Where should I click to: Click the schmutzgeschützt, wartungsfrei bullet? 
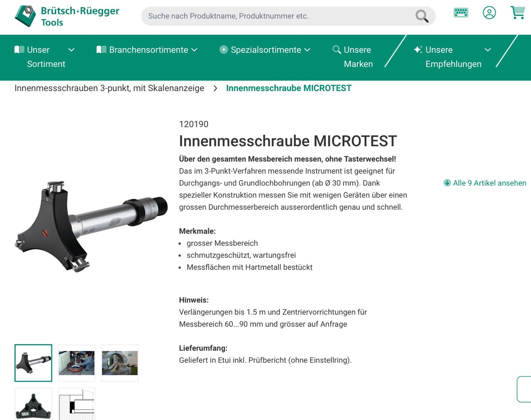[x=241, y=255]
